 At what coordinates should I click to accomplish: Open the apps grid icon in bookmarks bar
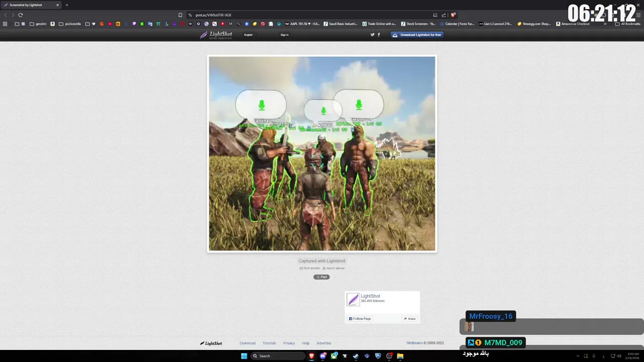click(5, 24)
